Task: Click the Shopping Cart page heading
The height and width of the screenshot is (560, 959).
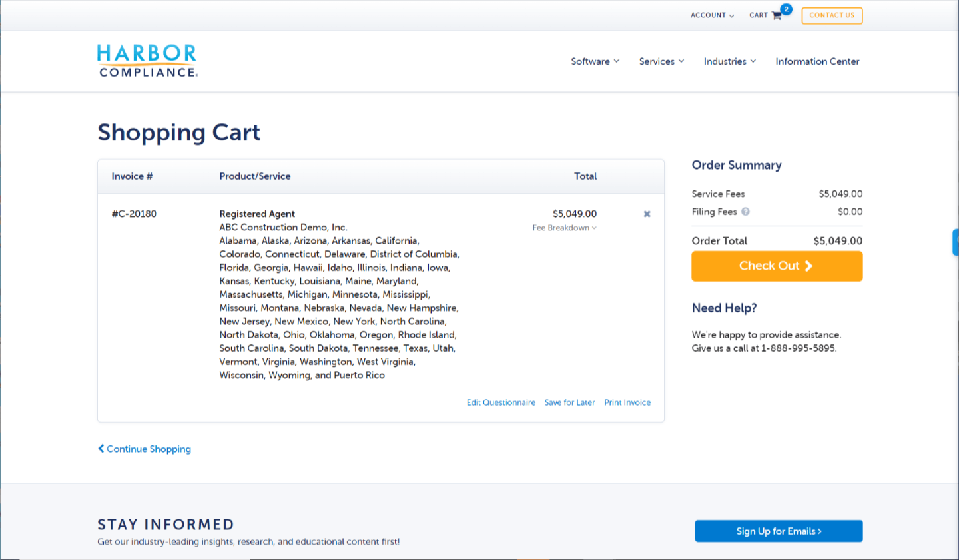Action: pyautogui.click(x=179, y=133)
